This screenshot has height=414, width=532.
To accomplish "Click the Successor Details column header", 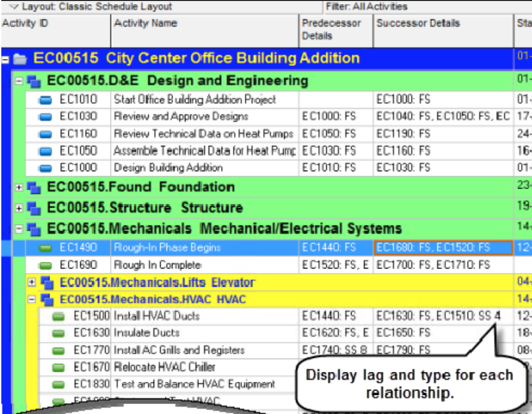I will pyautogui.click(x=443, y=30).
